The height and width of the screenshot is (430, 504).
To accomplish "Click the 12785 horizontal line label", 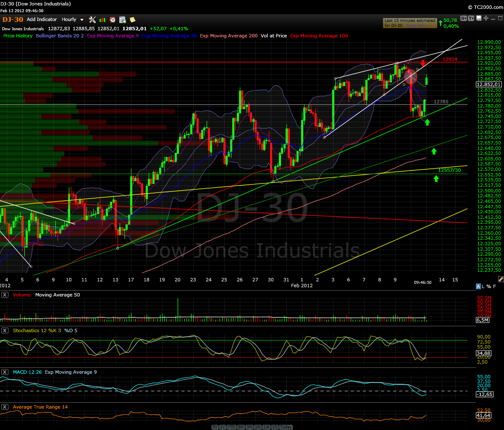I will click(441, 102).
